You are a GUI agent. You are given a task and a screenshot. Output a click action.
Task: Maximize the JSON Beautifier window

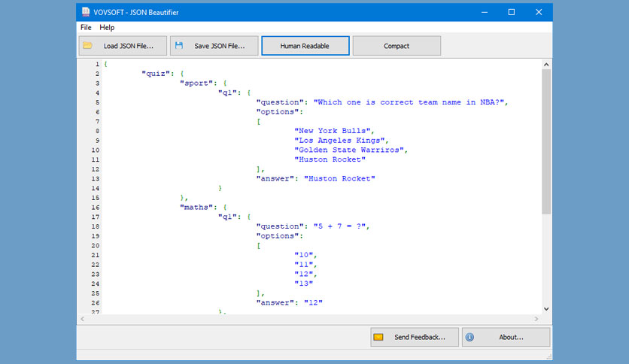point(512,12)
